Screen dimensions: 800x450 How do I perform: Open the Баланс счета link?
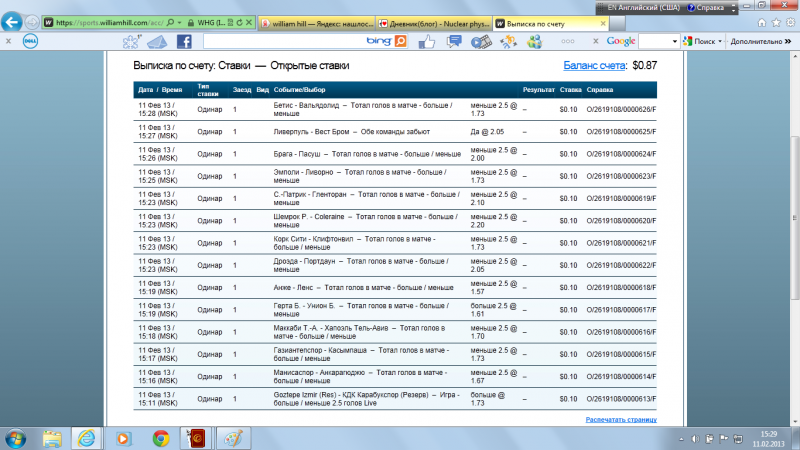coord(594,65)
